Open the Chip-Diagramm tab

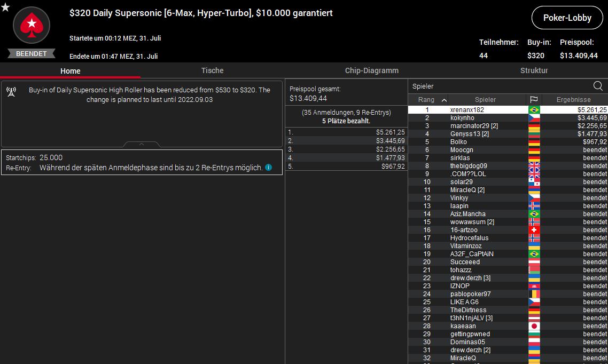click(x=371, y=70)
